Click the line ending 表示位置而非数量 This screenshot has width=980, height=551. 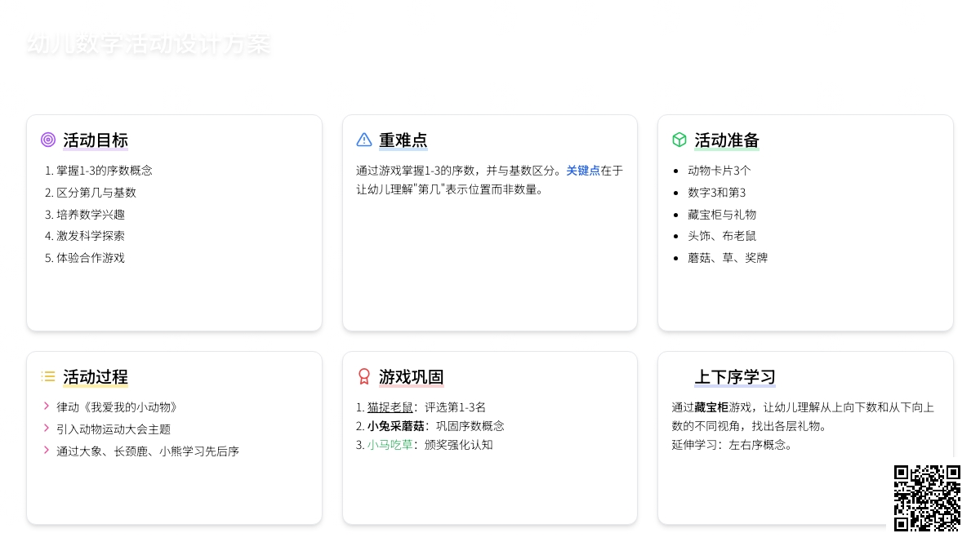[x=450, y=189]
